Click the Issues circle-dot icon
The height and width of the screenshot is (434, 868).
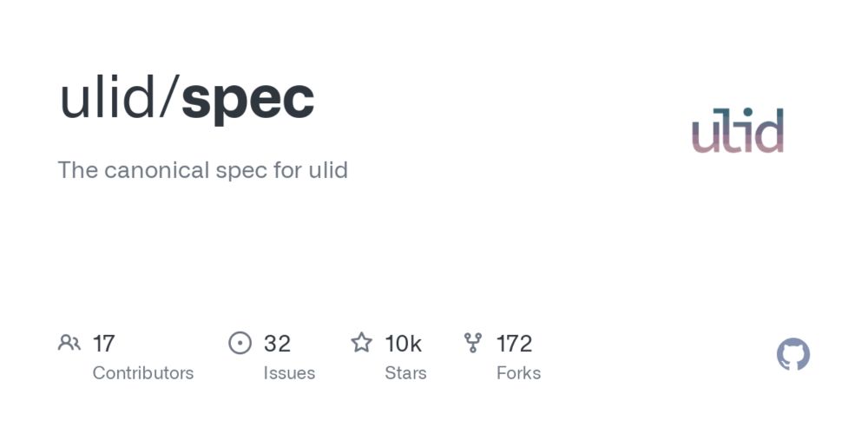click(x=240, y=343)
